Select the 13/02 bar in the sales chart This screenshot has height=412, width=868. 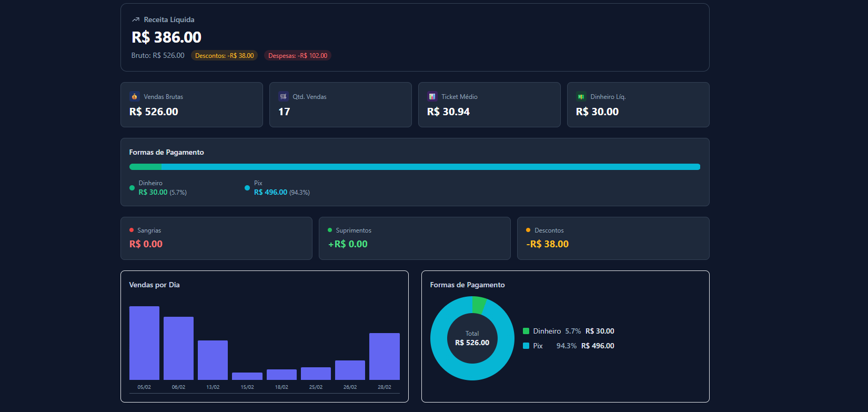[213, 360]
